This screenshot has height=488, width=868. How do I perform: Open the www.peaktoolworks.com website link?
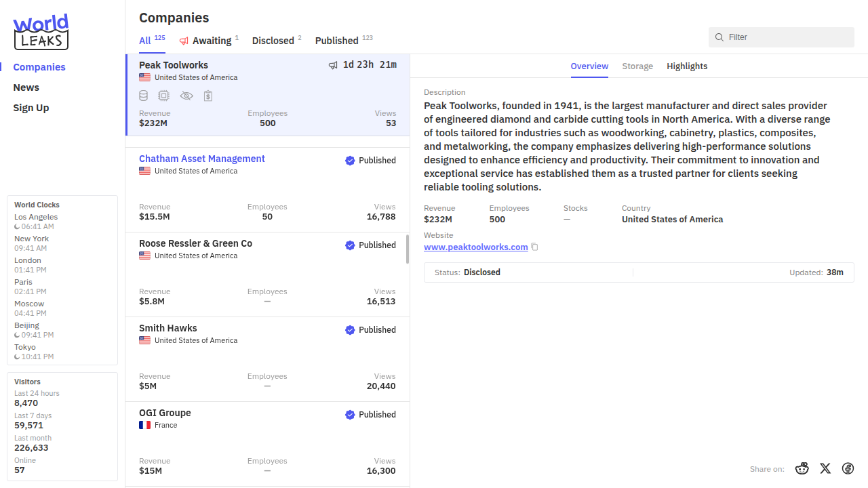coord(475,247)
